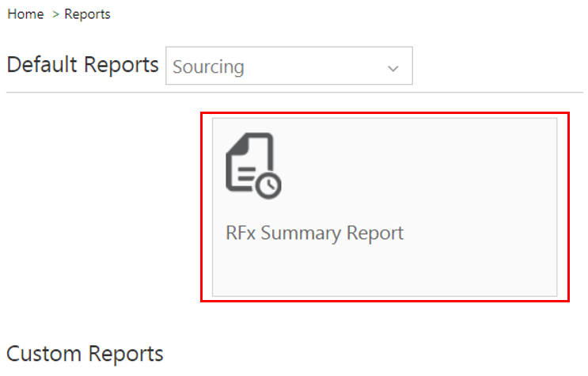Click the Custom Reports section heading
This screenshot has width=588, height=376.
(x=85, y=353)
